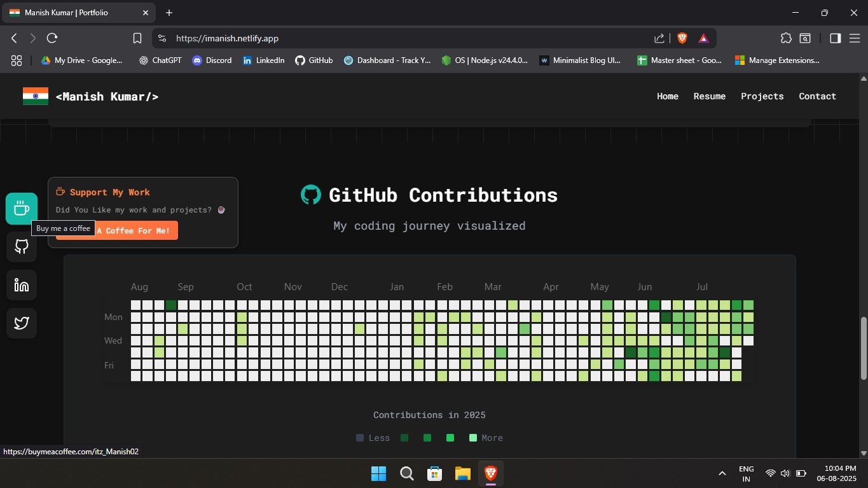Click the page vertical scrollbar thumb
This screenshot has height=488, width=868.
coord(863,348)
